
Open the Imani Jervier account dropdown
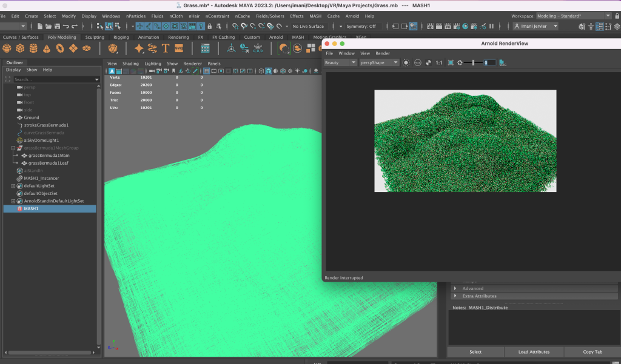[x=536, y=26]
